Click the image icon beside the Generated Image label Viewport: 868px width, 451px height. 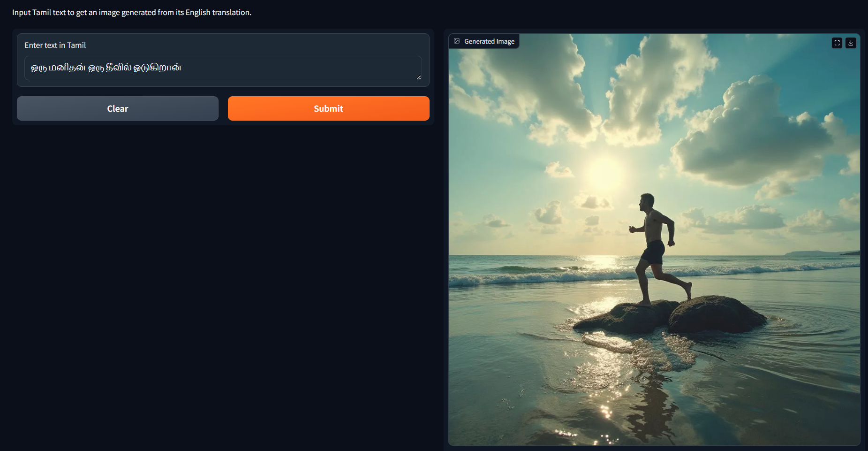point(456,41)
